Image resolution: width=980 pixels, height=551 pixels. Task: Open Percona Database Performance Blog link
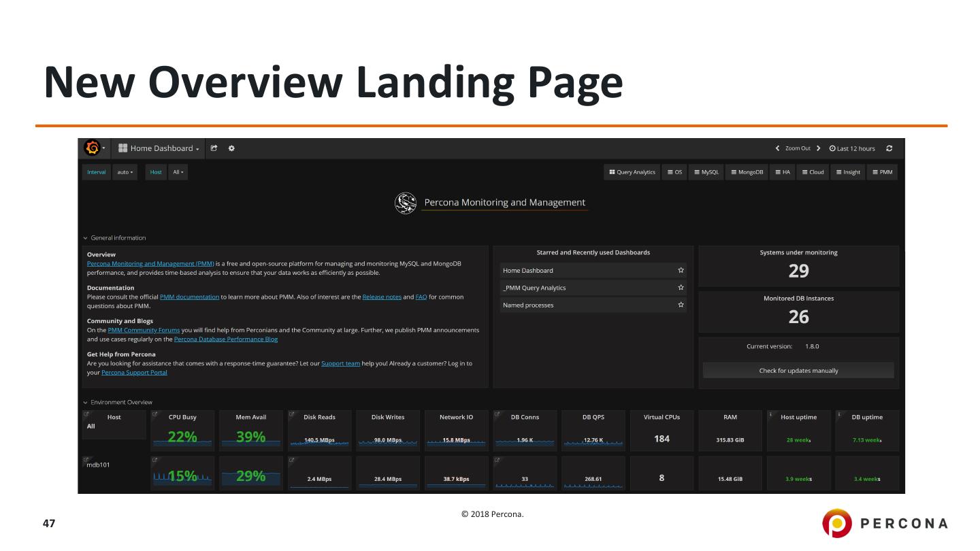[226, 339]
